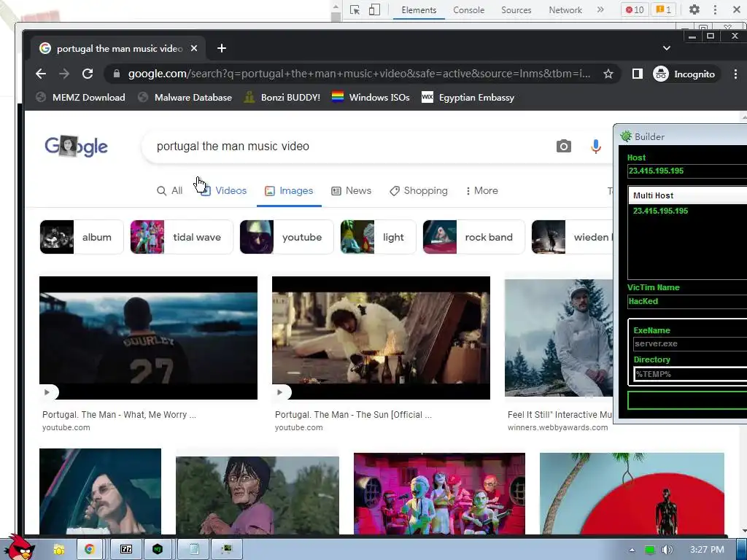747x560 pixels.
Task: Filter images by album chip
Action: [x=82, y=237]
